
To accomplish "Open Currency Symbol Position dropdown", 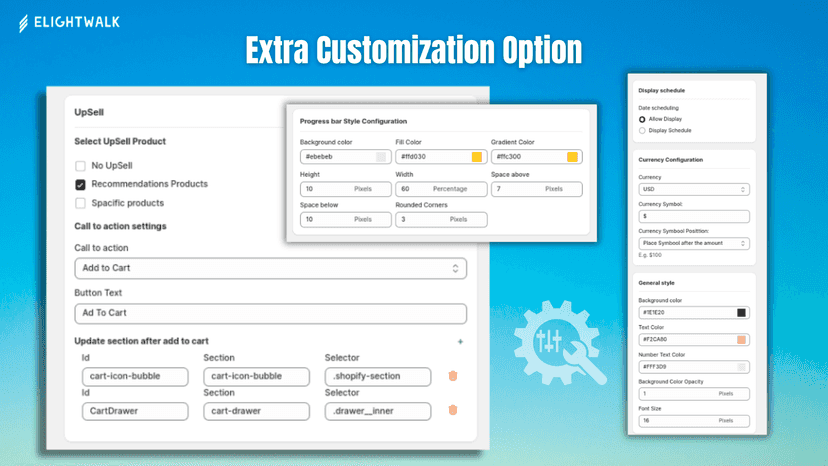I will pyautogui.click(x=694, y=243).
